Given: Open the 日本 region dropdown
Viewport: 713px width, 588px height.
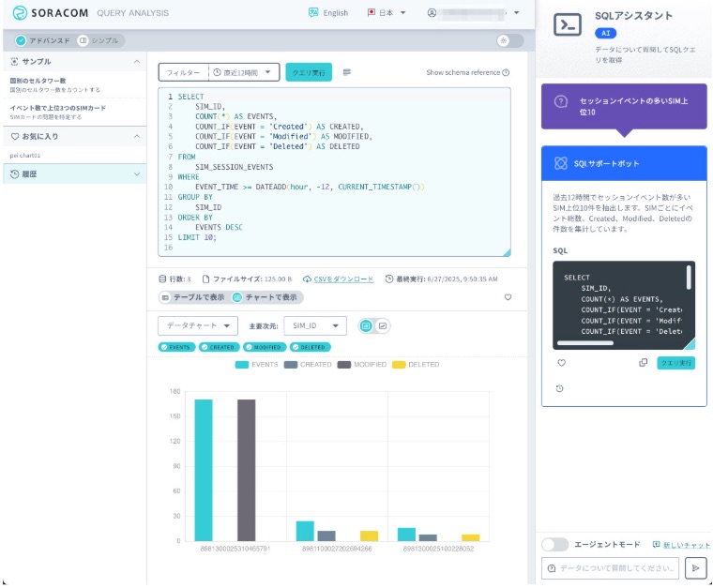Looking at the screenshot, I should tap(387, 13).
